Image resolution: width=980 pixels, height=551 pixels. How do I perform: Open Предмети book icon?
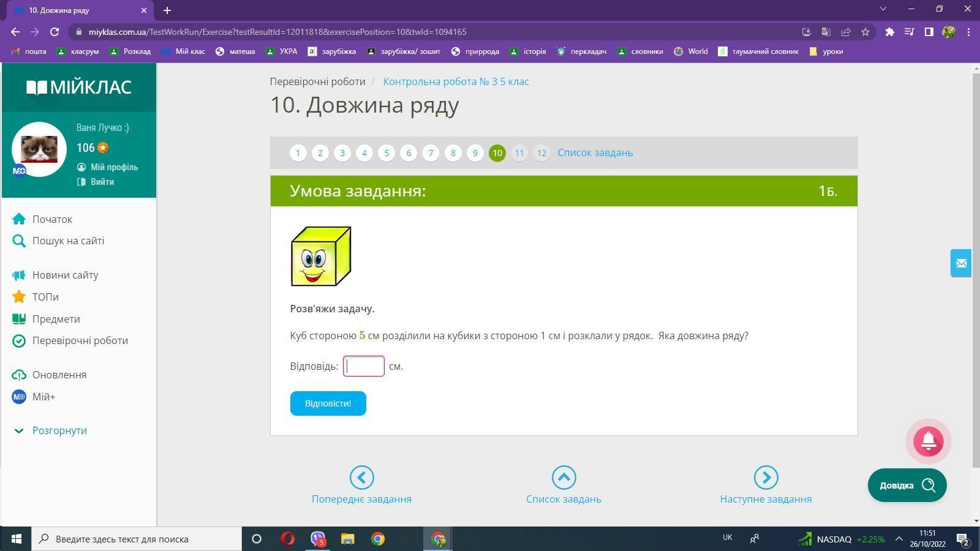pyautogui.click(x=19, y=319)
